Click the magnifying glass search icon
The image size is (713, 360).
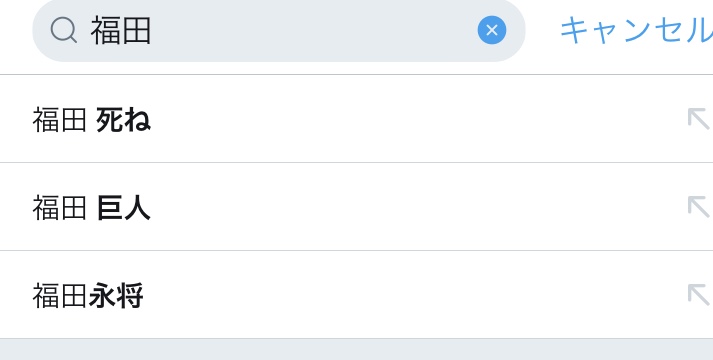63,30
